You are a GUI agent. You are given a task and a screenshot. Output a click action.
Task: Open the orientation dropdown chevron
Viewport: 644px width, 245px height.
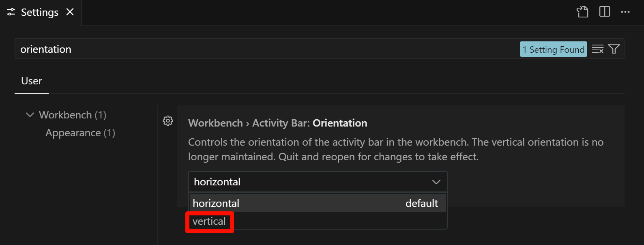(x=436, y=182)
